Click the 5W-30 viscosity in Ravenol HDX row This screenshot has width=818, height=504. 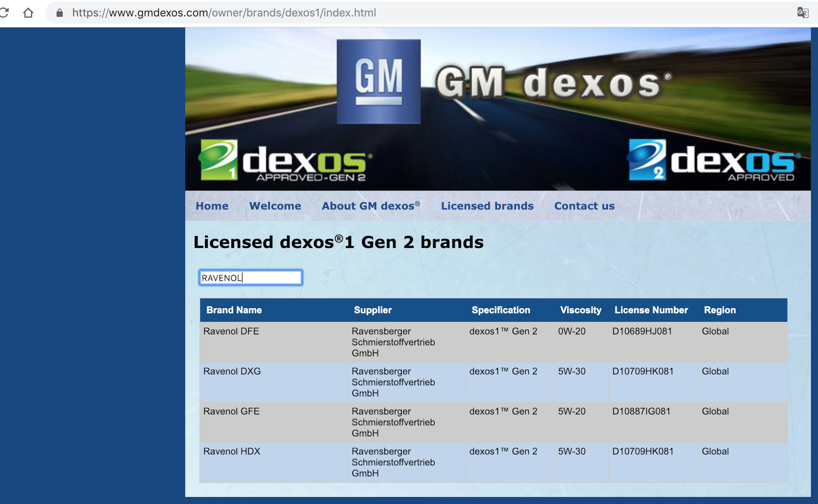(572, 452)
